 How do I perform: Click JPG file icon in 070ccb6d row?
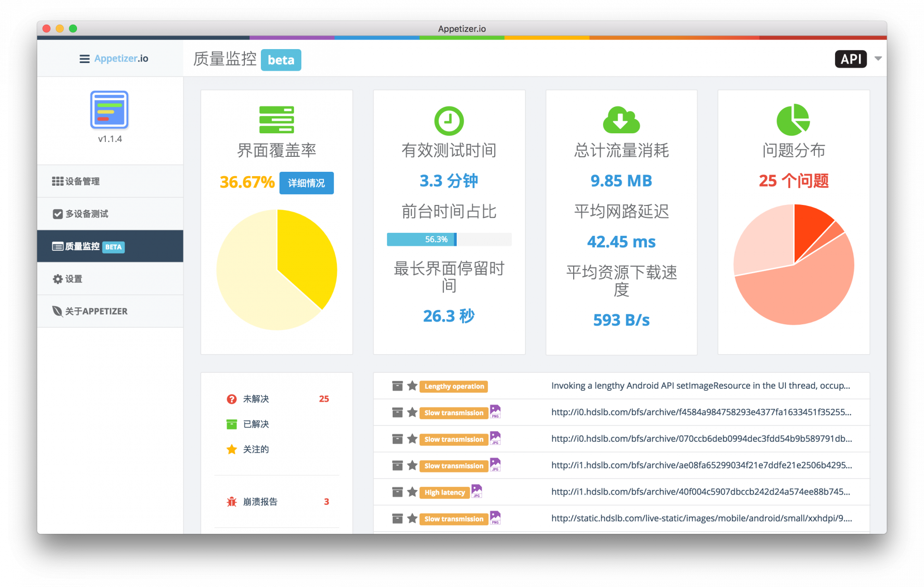pyautogui.click(x=495, y=438)
